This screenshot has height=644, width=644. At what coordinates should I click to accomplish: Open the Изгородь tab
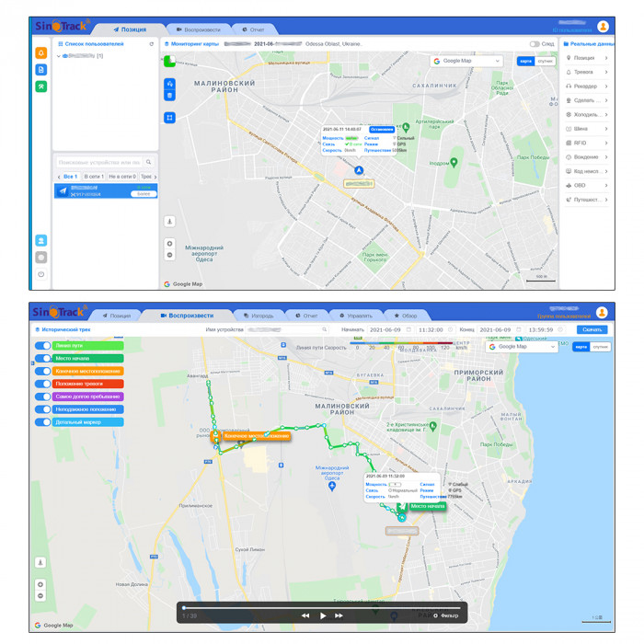point(259,316)
